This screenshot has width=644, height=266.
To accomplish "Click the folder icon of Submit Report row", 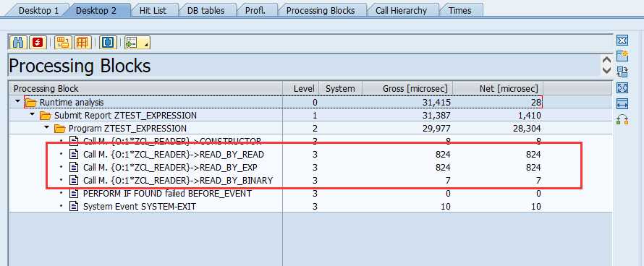I will (45, 116).
